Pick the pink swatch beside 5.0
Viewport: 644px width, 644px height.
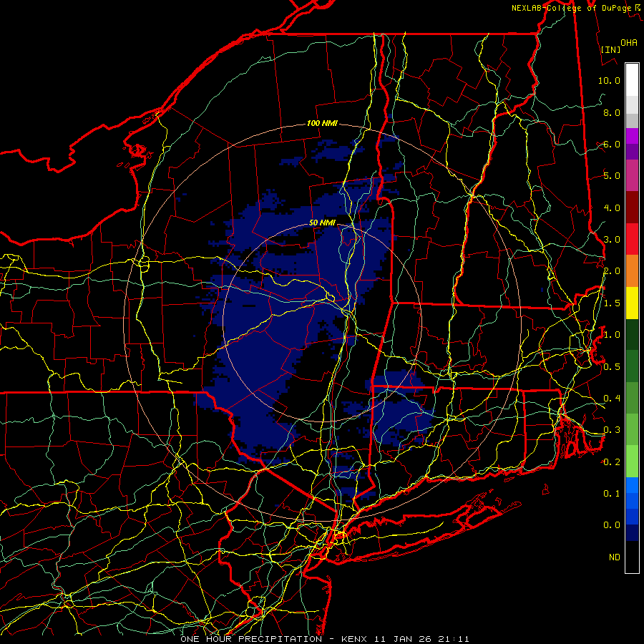pyautogui.click(x=632, y=175)
